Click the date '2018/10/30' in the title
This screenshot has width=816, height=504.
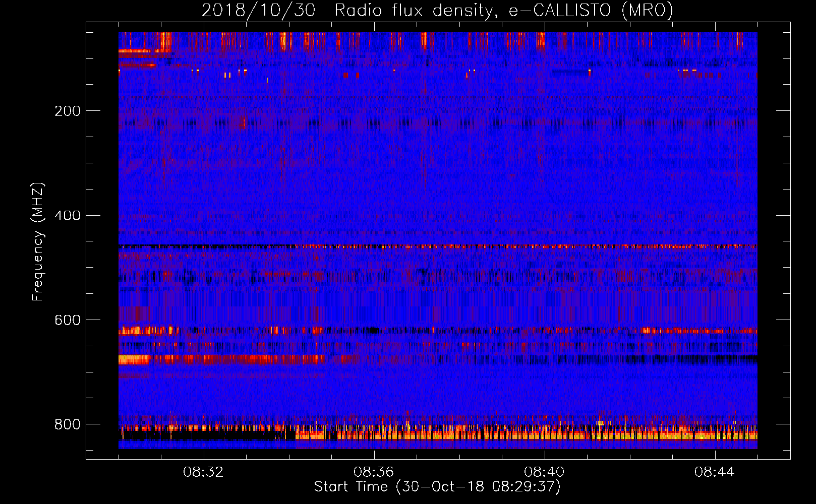coord(259,11)
